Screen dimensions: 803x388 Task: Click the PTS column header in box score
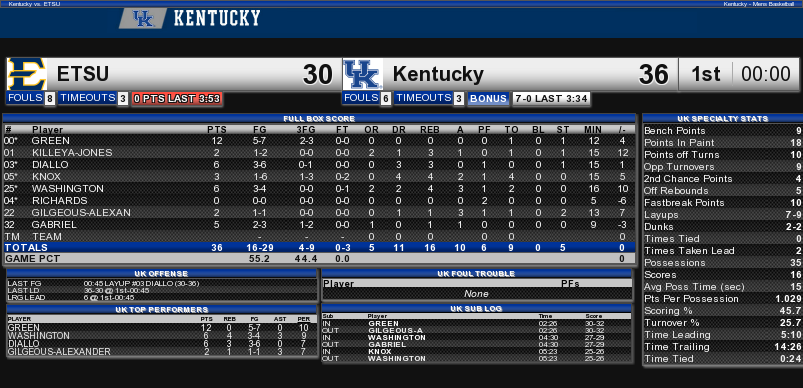(217, 130)
